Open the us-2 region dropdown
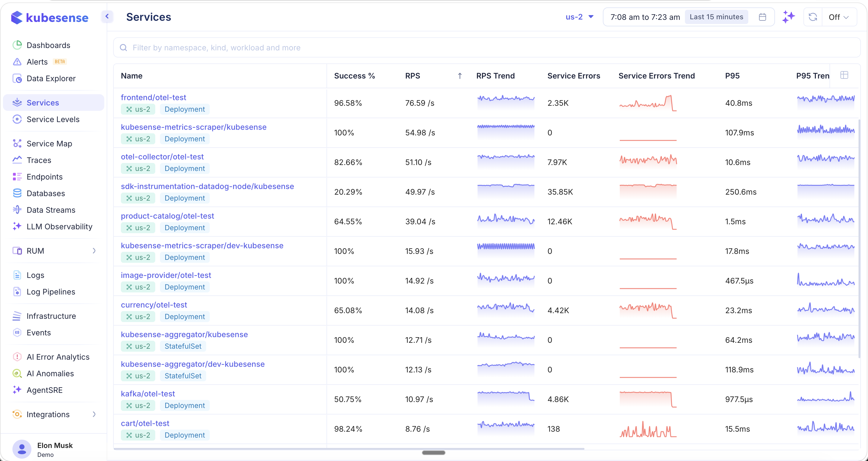The width and height of the screenshot is (868, 461). tap(579, 17)
